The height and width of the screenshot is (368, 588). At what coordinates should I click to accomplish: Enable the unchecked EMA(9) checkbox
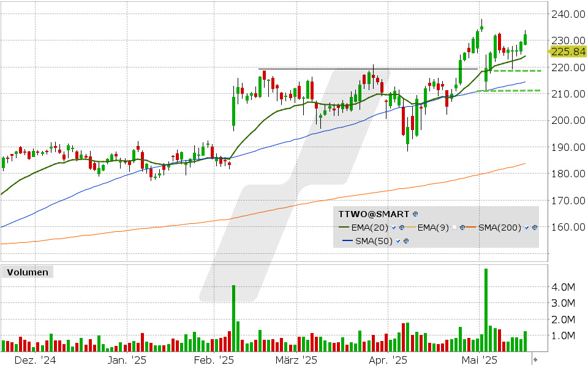coord(454,228)
